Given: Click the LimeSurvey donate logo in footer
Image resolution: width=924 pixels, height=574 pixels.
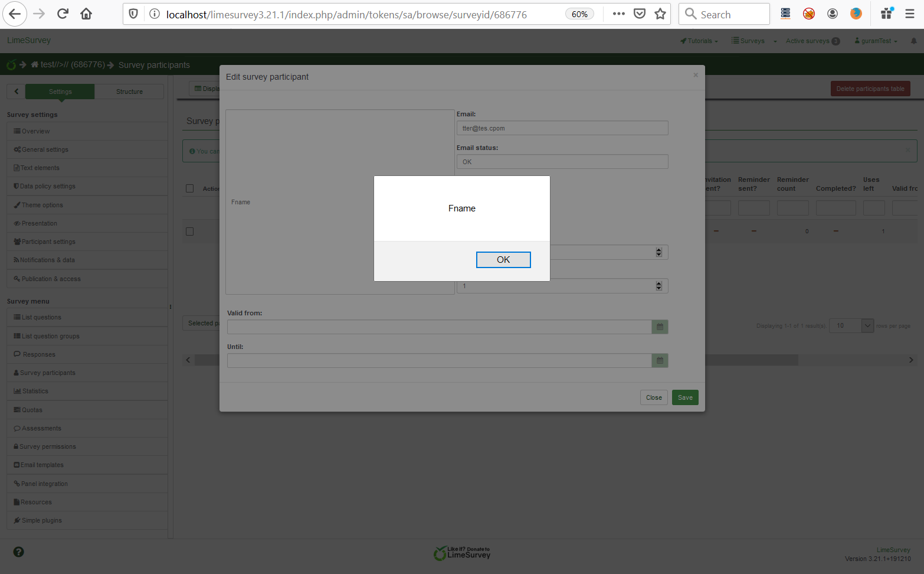Looking at the screenshot, I should [462, 553].
